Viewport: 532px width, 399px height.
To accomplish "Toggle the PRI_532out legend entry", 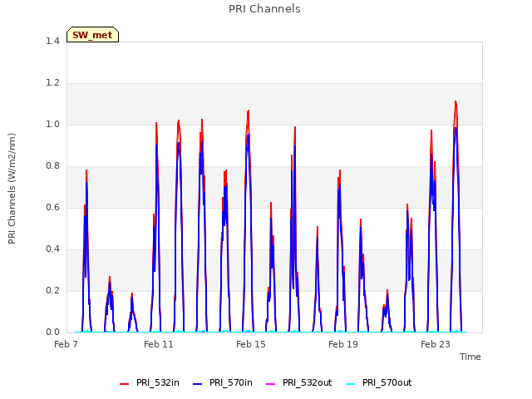I will pyautogui.click(x=298, y=382).
